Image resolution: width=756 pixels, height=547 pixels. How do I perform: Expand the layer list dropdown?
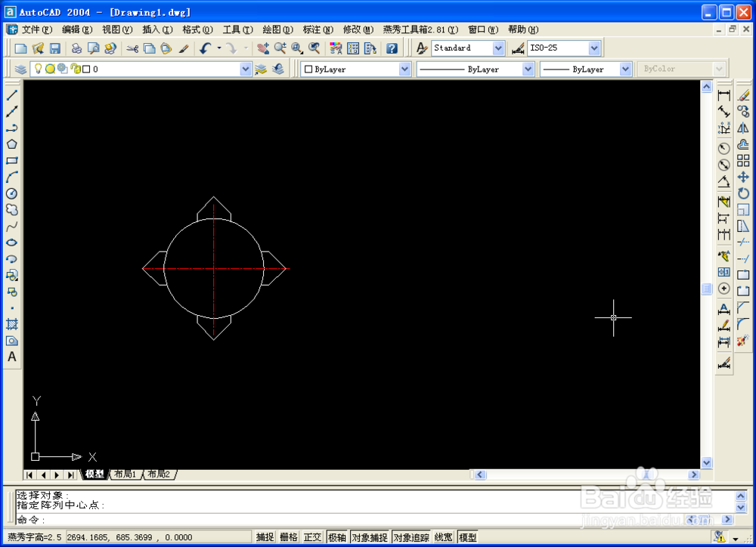click(x=246, y=69)
